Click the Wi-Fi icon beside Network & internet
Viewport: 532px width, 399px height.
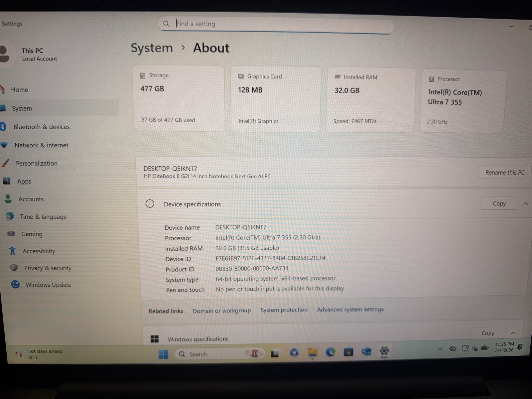[x=4, y=145]
